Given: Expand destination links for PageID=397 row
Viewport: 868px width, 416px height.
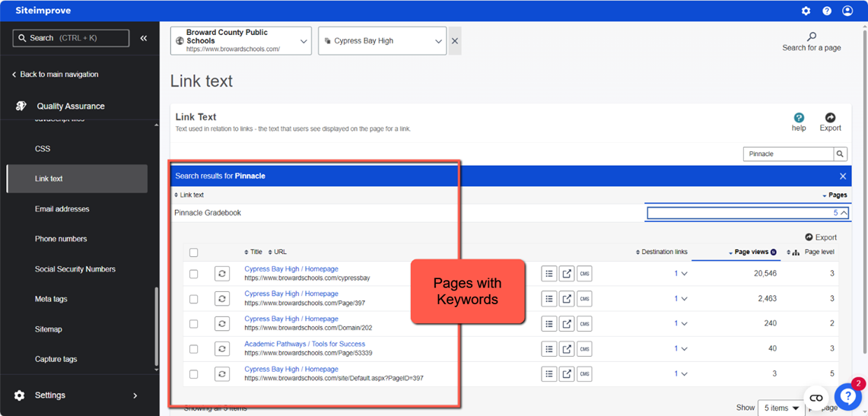Looking at the screenshot, I should click(681, 374).
